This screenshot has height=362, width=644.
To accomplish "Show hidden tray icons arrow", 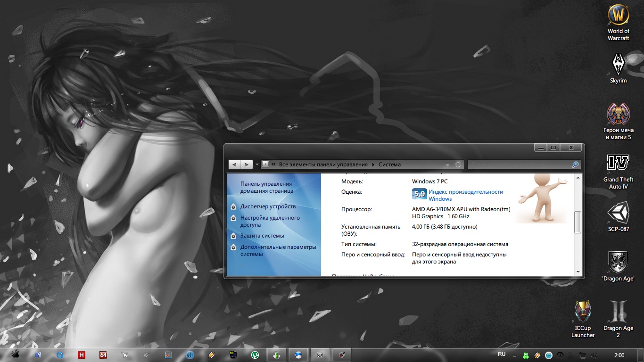I will (x=514, y=355).
